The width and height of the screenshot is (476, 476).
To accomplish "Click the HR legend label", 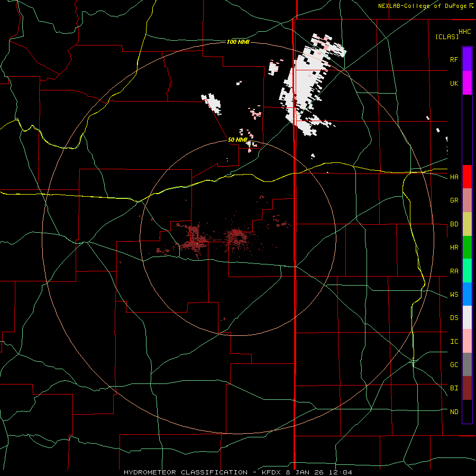I will coord(454,248).
